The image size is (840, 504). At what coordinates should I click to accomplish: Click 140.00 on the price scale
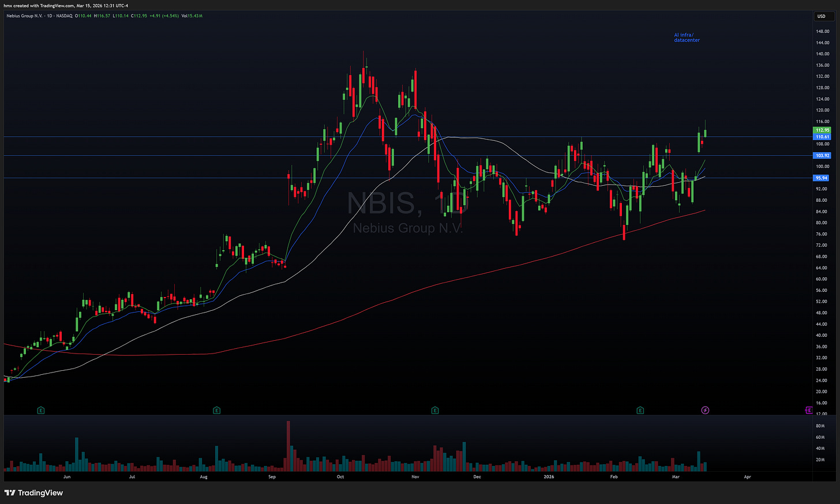(x=823, y=54)
